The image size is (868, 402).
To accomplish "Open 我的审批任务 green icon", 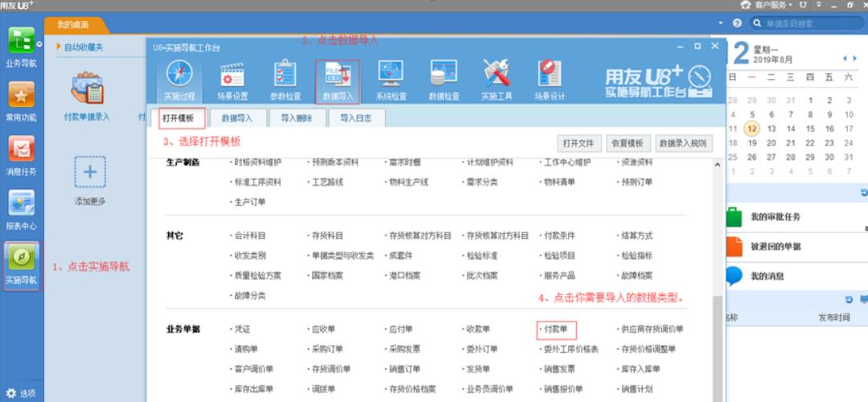I will 734,217.
